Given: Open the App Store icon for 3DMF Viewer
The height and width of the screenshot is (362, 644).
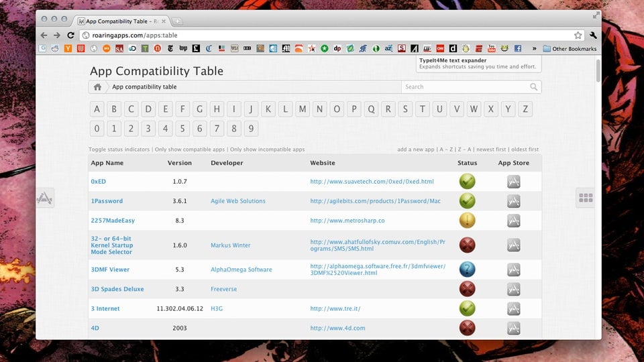Looking at the screenshot, I should pyautogui.click(x=514, y=269).
